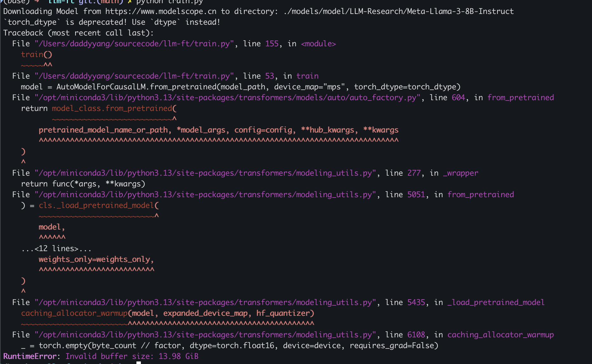Open train.py path from the line 155 frame

tap(135, 44)
